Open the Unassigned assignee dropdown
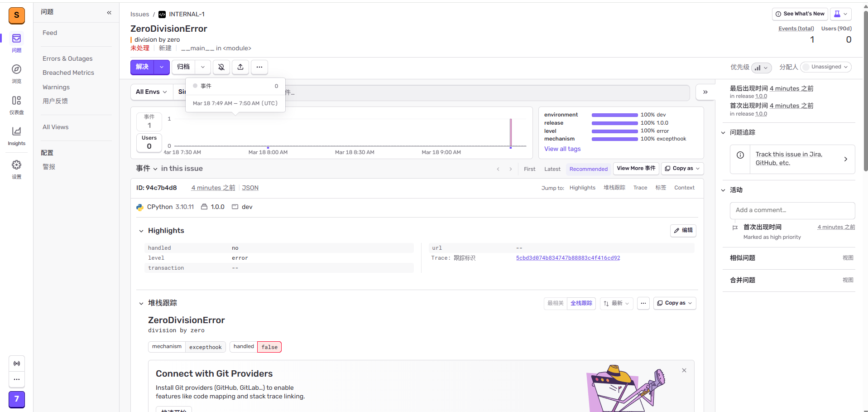This screenshot has height=412, width=868. click(826, 67)
